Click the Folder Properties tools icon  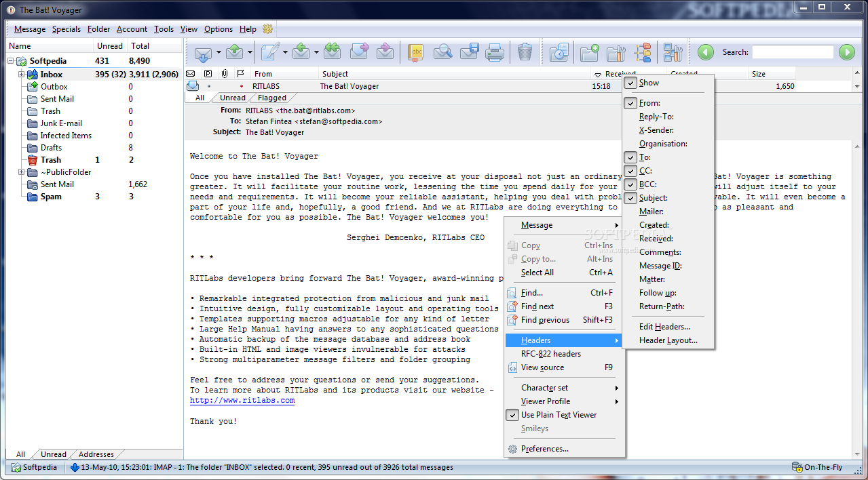point(616,52)
